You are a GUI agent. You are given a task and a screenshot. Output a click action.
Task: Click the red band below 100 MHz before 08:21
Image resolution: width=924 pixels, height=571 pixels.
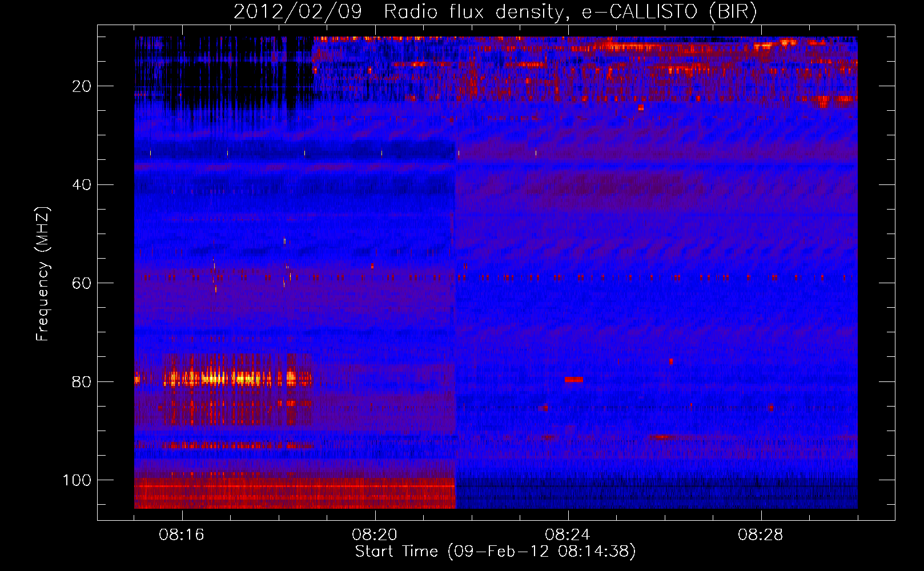pyautogui.click(x=295, y=493)
